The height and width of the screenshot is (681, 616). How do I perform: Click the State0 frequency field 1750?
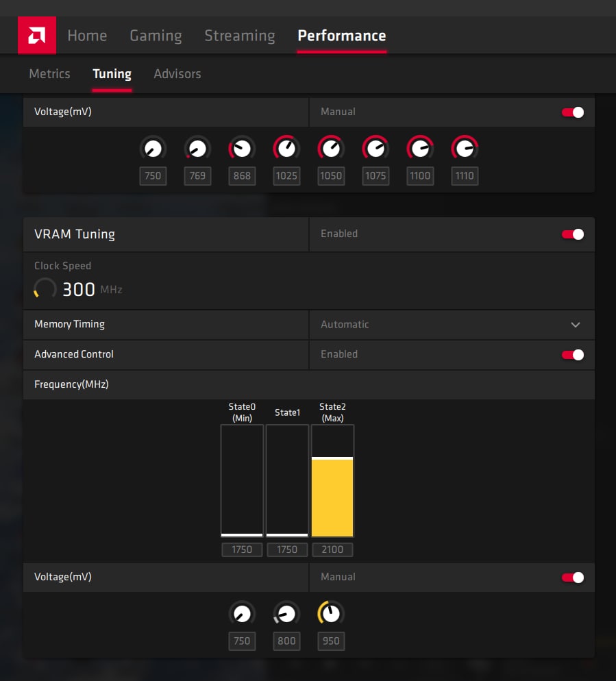242,550
